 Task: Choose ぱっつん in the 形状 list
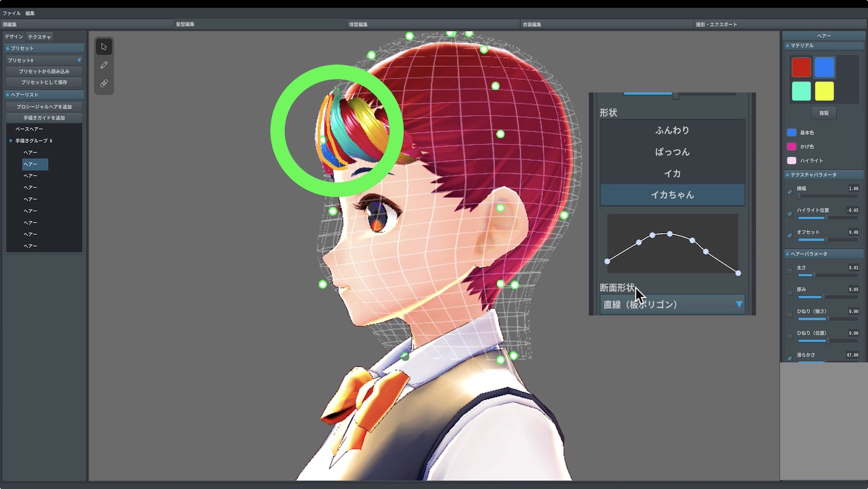[672, 152]
